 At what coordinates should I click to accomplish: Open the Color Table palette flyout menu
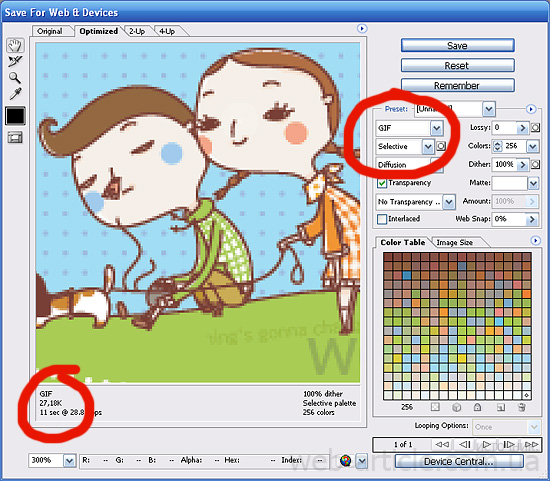(535, 240)
